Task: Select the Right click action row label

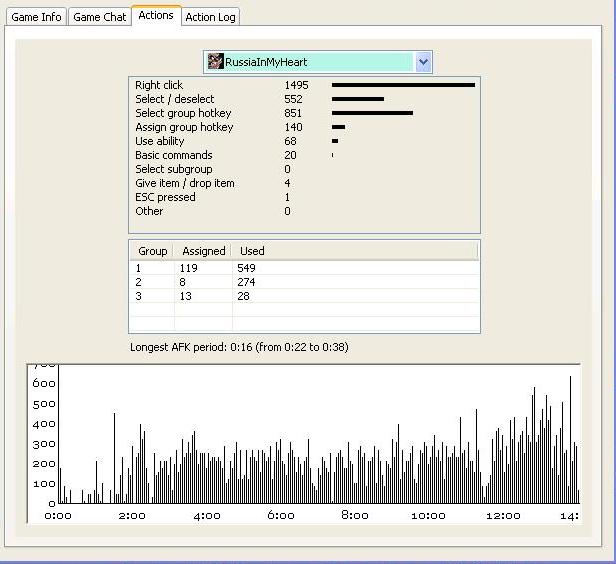Action: (x=159, y=85)
